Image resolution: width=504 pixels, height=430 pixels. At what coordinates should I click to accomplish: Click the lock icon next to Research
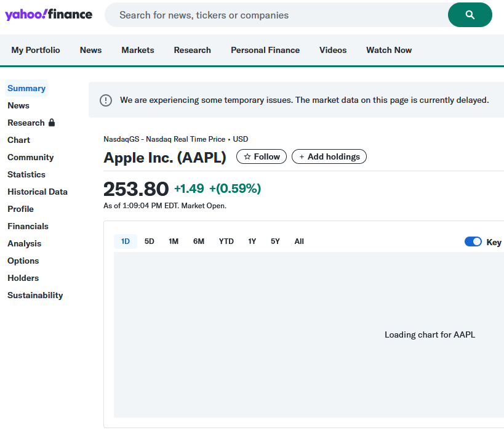coord(52,123)
